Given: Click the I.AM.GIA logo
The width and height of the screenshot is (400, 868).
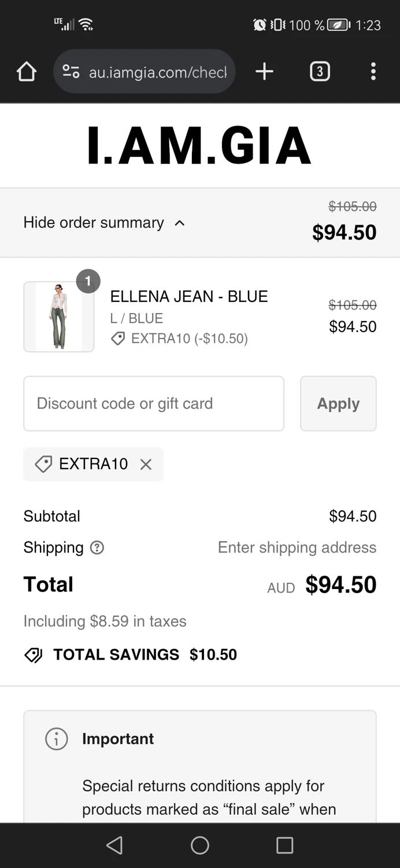Looking at the screenshot, I should tap(199, 145).
